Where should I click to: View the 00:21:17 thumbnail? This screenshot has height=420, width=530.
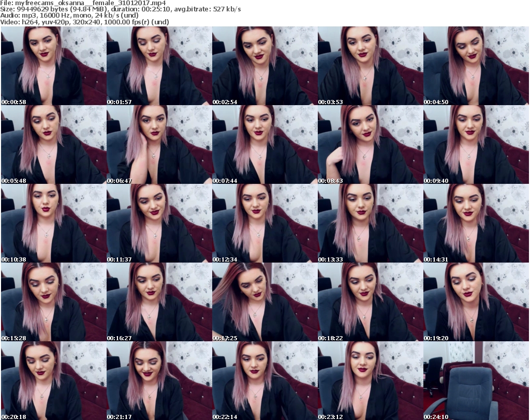159,381
